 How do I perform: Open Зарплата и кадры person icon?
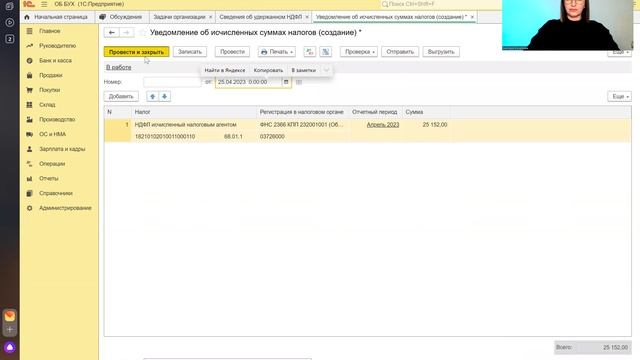tap(29, 149)
